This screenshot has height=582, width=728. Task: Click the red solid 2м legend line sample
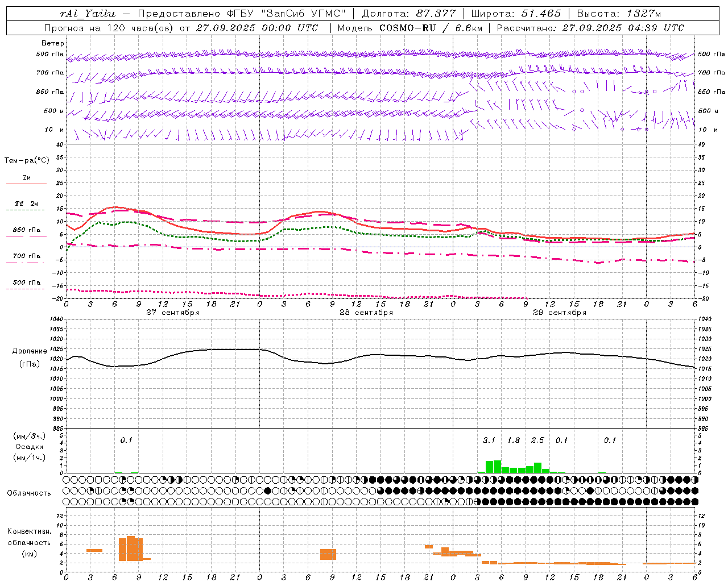pyautogui.click(x=26, y=184)
